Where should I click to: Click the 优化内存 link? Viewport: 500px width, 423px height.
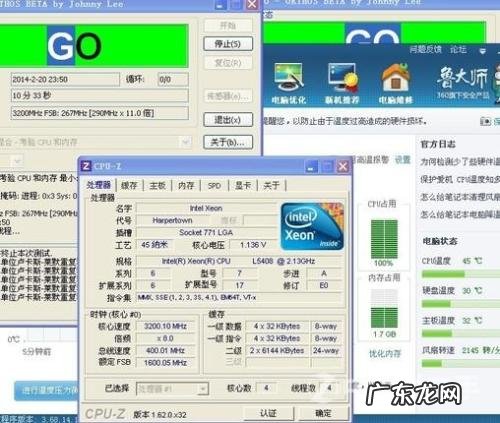384,354
